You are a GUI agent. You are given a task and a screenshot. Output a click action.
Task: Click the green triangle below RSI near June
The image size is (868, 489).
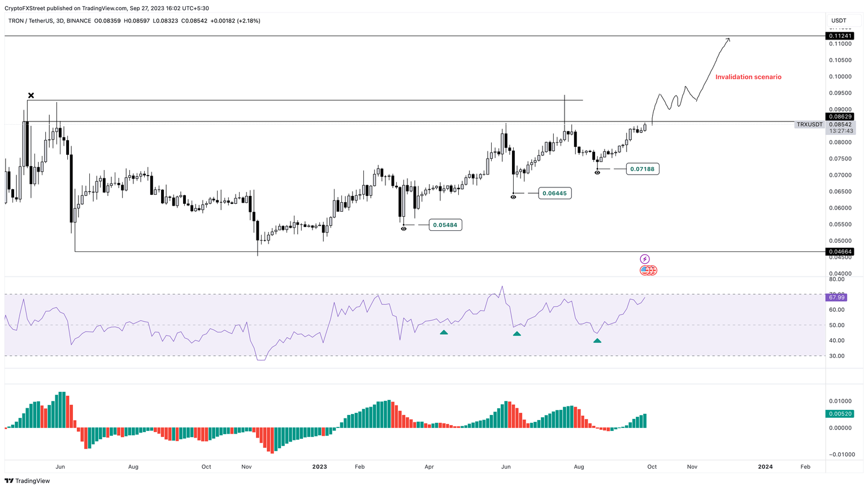coord(517,334)
